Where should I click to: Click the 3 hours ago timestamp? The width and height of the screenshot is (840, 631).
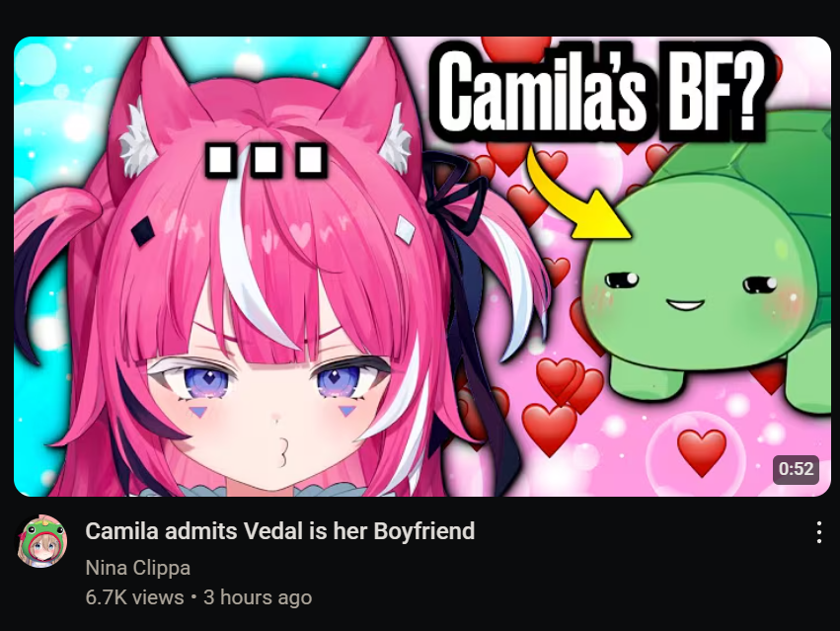258,597
